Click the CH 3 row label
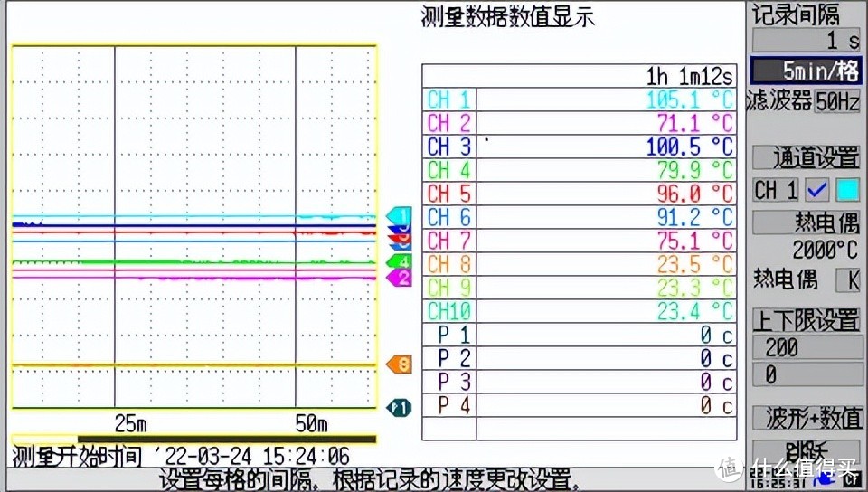This screenshot has height=492, width=868. pos(449,147)
